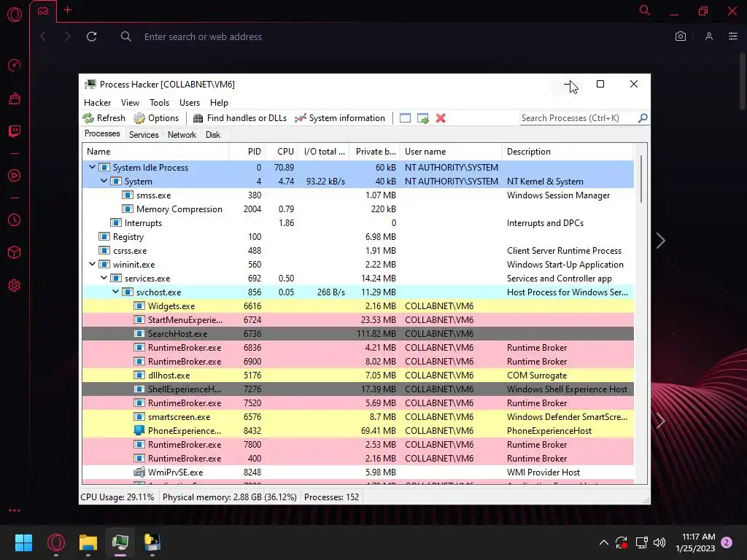Collapse the services.exe node
This screenshot has height=560, width=747.
pyautogui.click(x=104, y=278)
